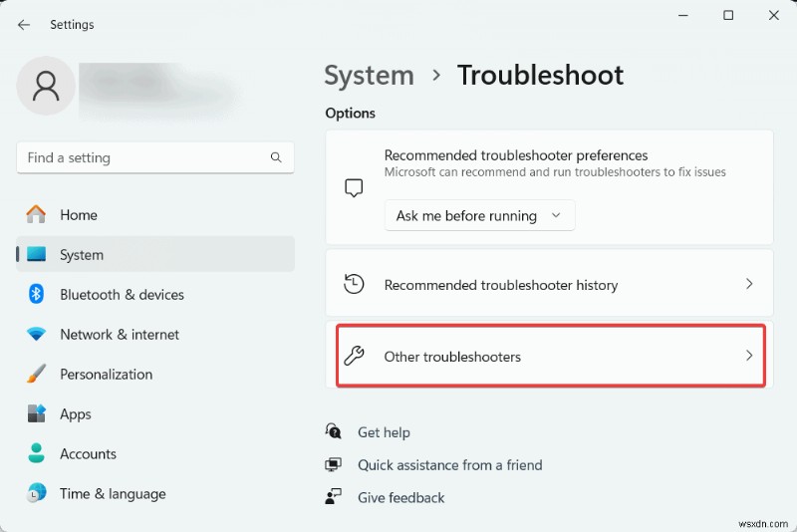Screen dimensions: 797x532
Task: Click Recommended troubleshooter preferences title
Action: coord(516,155)
